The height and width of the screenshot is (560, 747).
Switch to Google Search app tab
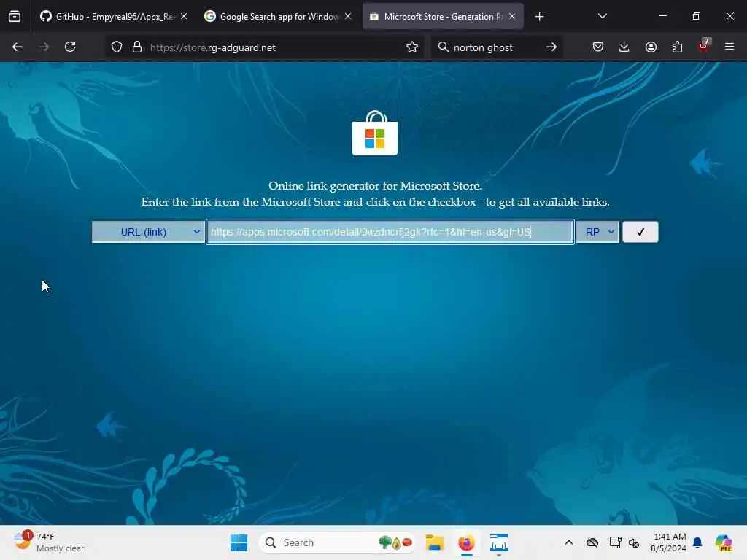(x=278, y=17)
